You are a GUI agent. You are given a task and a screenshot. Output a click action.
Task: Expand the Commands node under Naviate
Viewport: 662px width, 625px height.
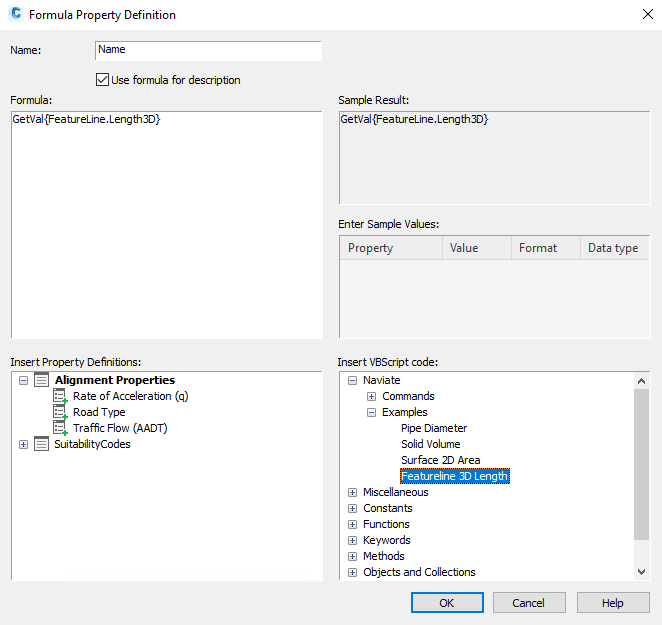pyautogui.click(x=372, y=397)
